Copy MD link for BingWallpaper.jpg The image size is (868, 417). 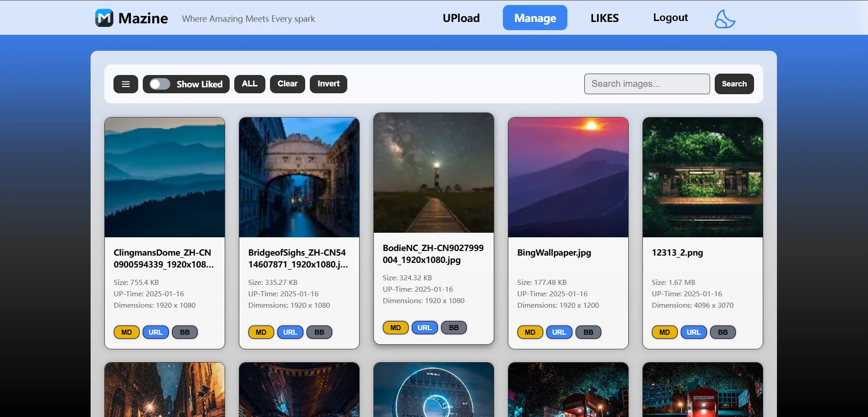[530, 332]
